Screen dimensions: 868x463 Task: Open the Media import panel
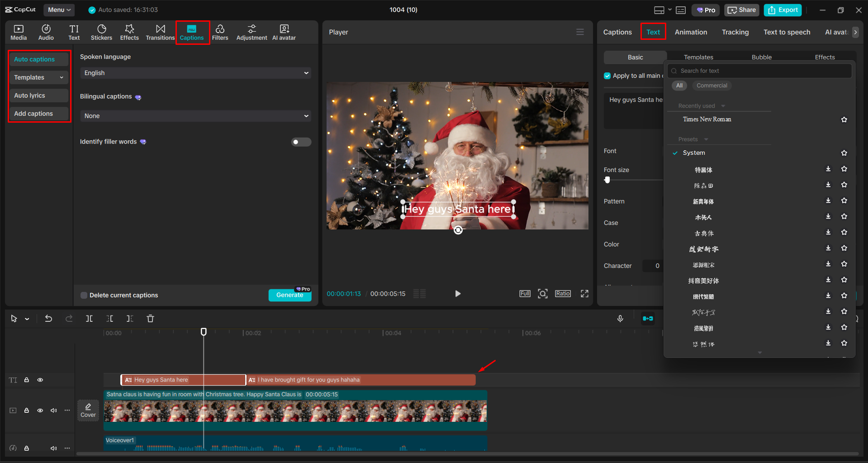pos(19,32)
